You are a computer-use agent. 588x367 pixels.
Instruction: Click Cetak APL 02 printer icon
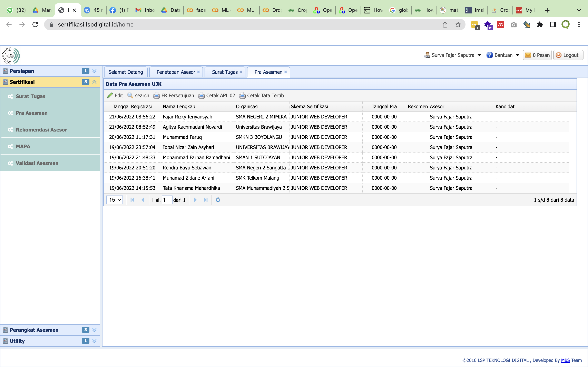tap(201, 95)
